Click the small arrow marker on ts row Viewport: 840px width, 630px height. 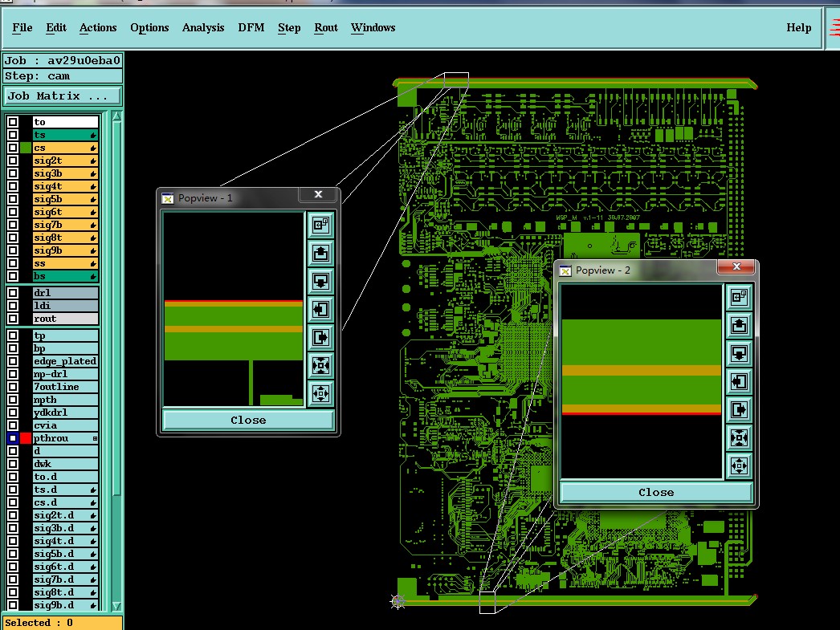[93, 135]
